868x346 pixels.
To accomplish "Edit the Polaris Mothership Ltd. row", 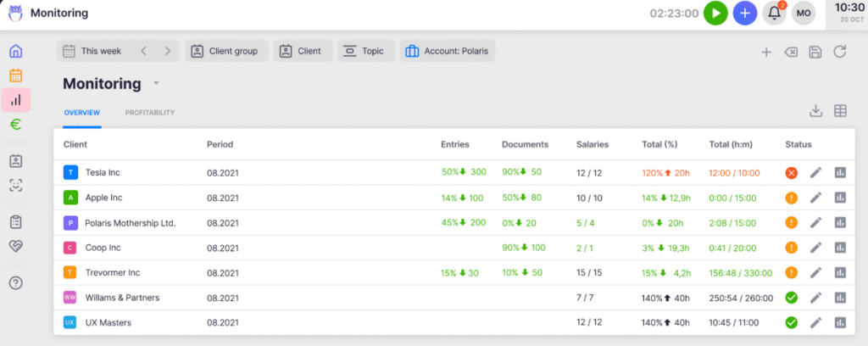I will click(x=815, y=222).
